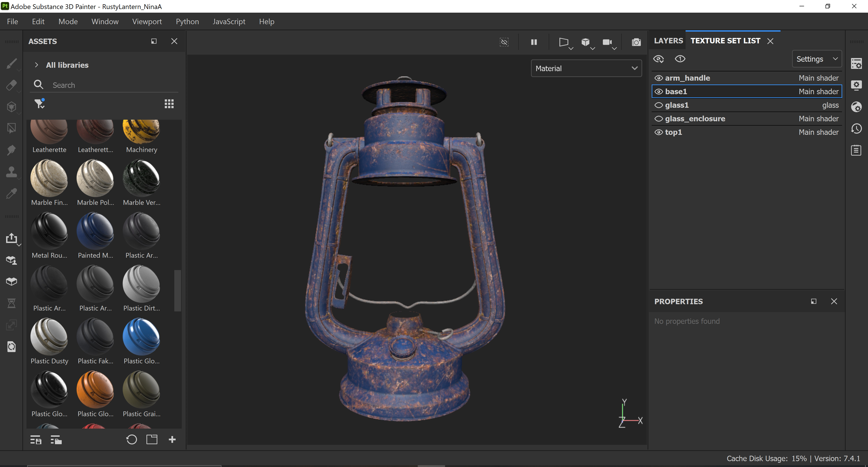
Task: Click the reload assets icon
Action: pyautogui.click(x=131, y=439)
